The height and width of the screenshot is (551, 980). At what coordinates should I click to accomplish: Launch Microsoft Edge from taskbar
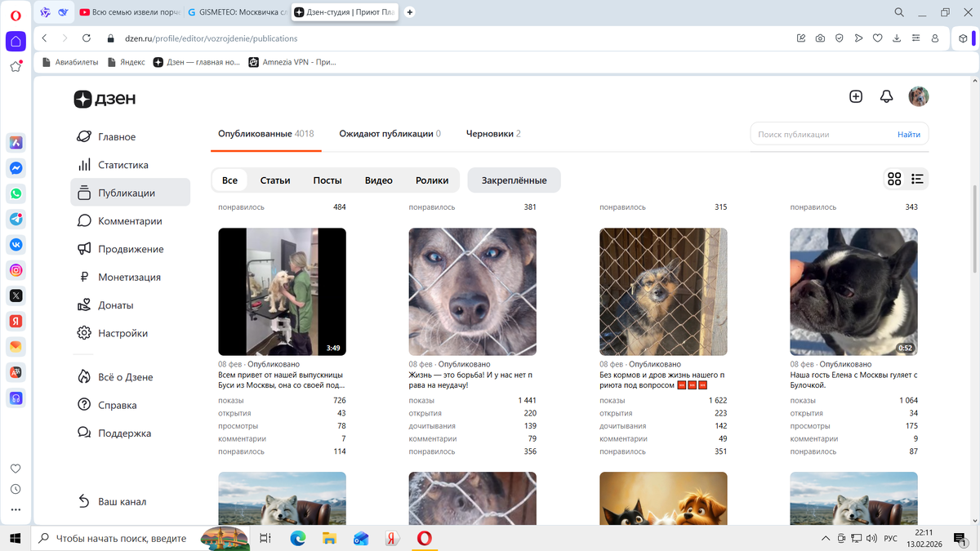[x=297, y=539]
